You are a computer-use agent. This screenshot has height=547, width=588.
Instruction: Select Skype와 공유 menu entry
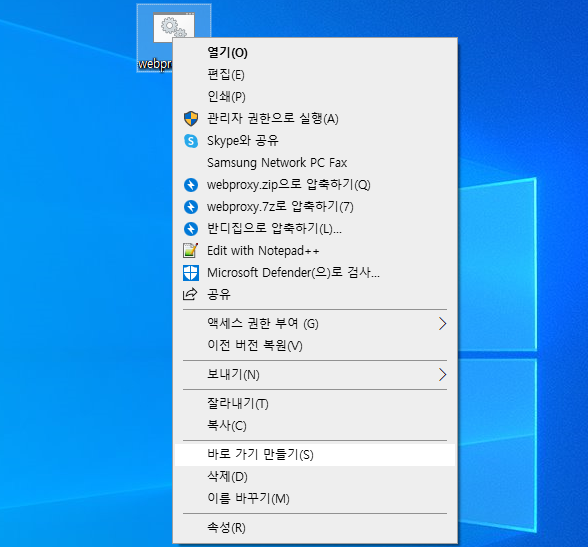[x=315, y=141]
